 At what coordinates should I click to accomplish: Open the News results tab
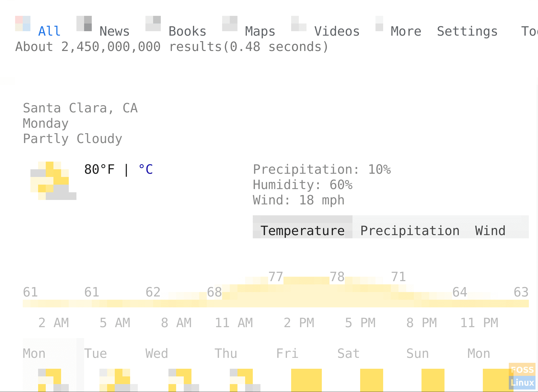coord(115,31)
